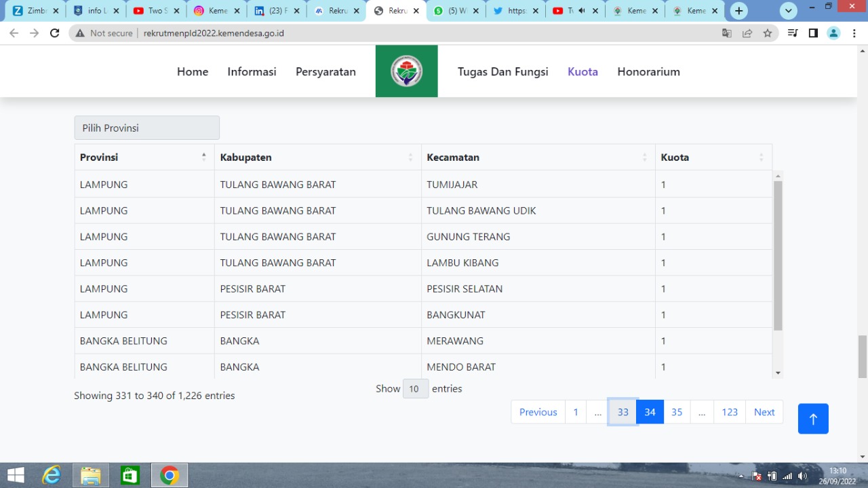The image size is (868, 488).
Task: Open the browser side panel icon
Action: (813, 33)
